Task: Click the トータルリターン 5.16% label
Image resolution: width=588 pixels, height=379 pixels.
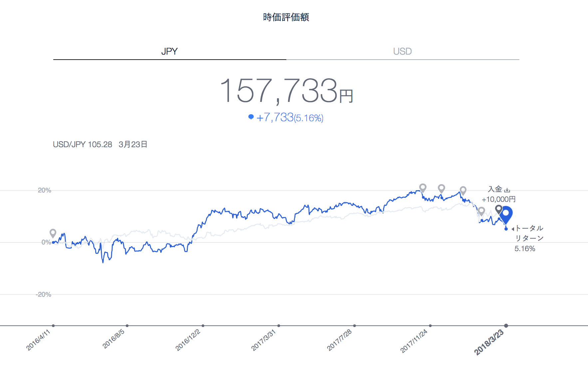Action: (x=529, y=238)
